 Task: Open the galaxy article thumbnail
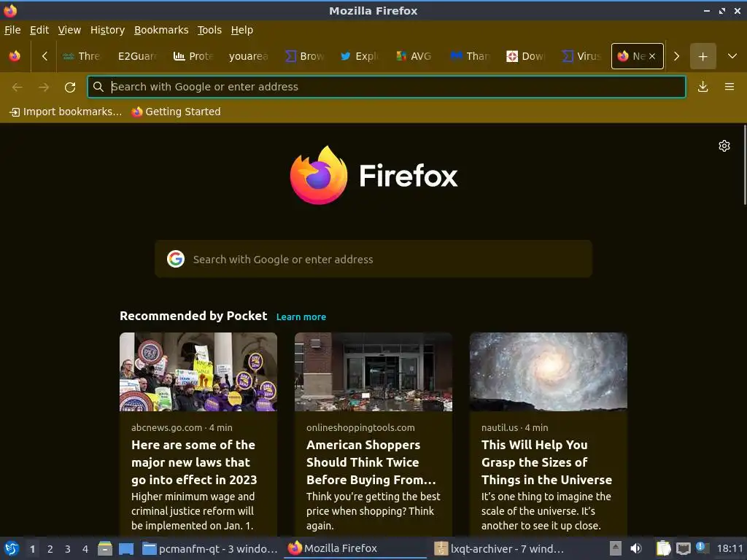point(549,371)
